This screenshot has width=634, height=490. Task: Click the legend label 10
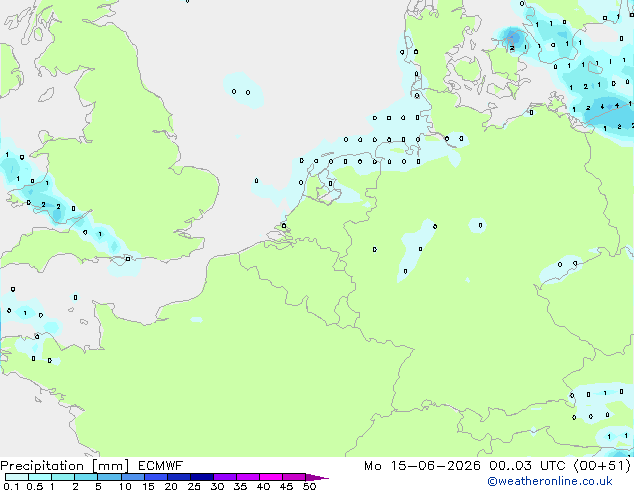(x=125, y=486)
